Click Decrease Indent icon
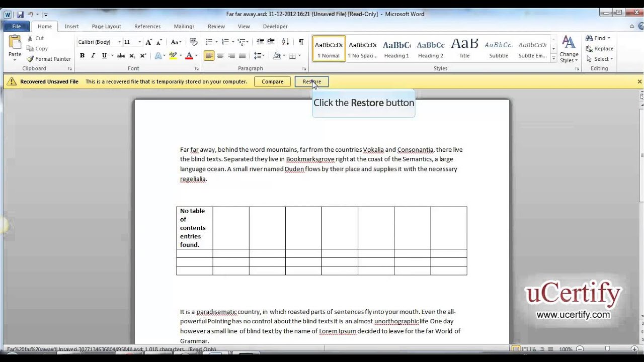Viewport: 644px width, 362px height. tap(260, 42)
